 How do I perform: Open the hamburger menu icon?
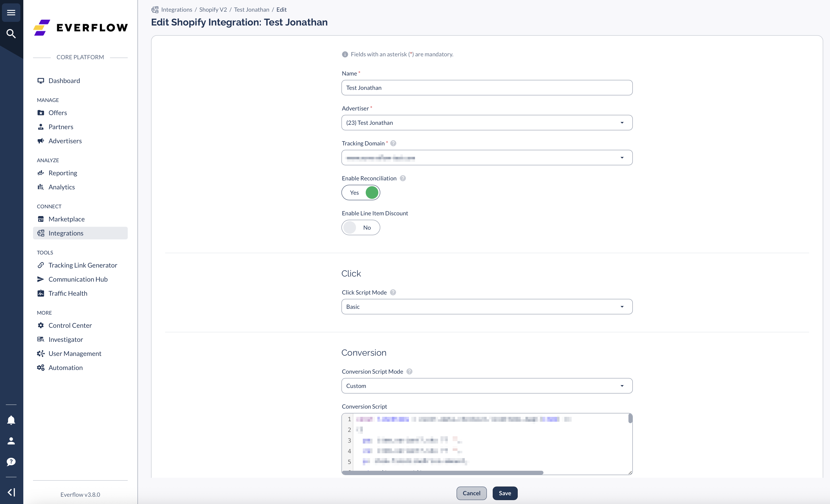[11, 12]
